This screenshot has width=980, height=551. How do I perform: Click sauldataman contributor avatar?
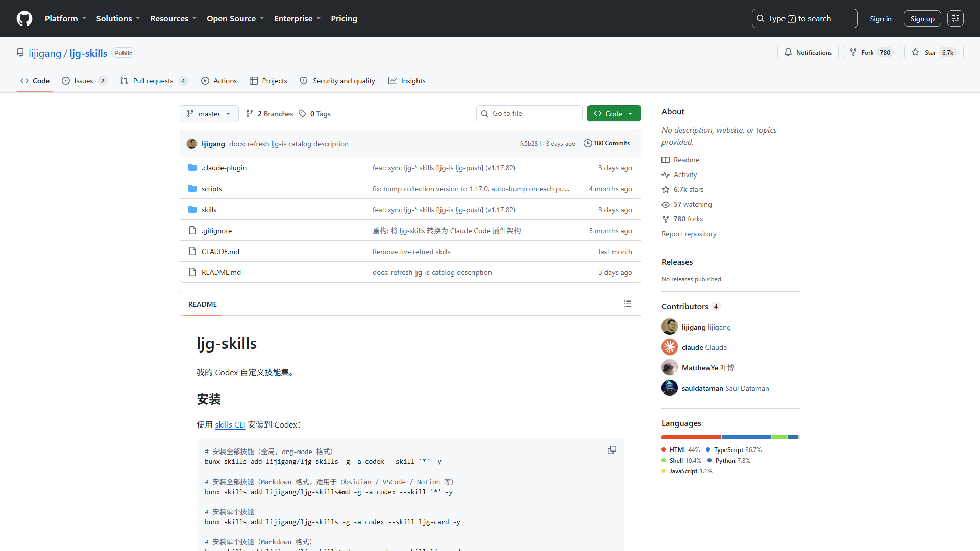(670, 388)
